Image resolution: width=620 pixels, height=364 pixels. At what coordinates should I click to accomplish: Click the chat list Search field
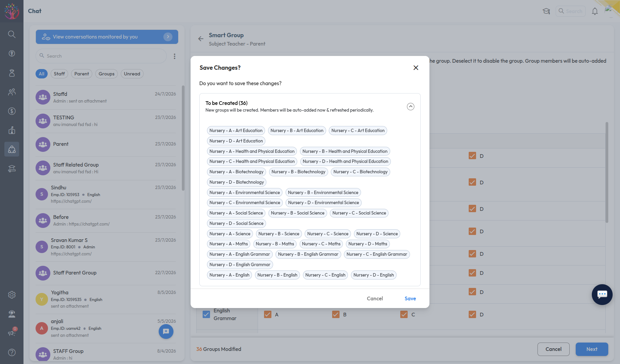coord(101,56)
